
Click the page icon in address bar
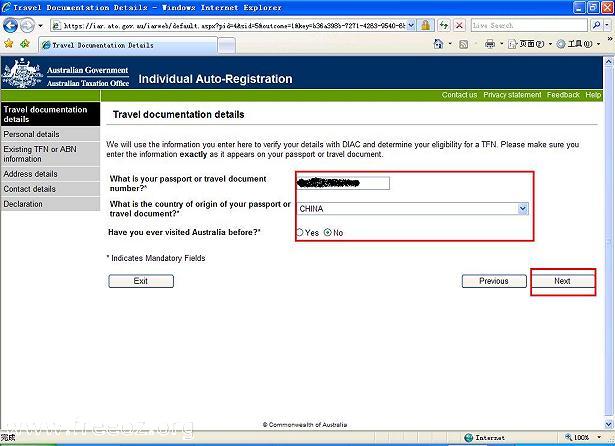(x=57, y=26)
